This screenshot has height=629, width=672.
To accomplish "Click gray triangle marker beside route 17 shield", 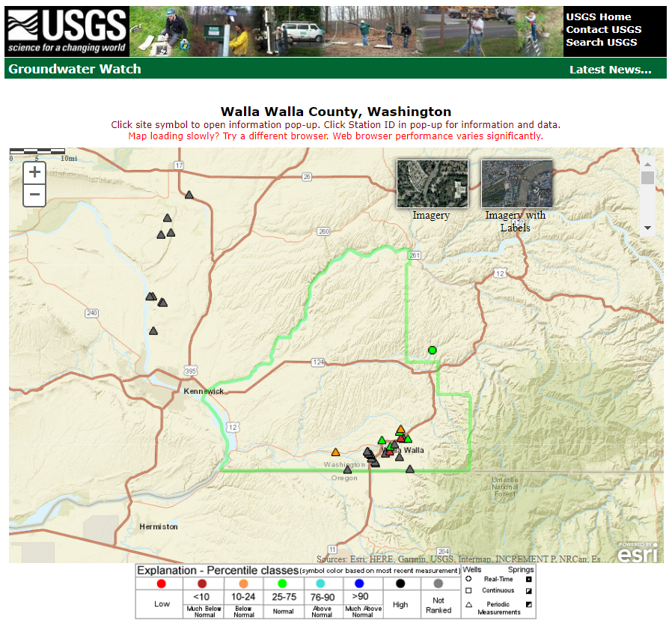I will tap(189, 195).
